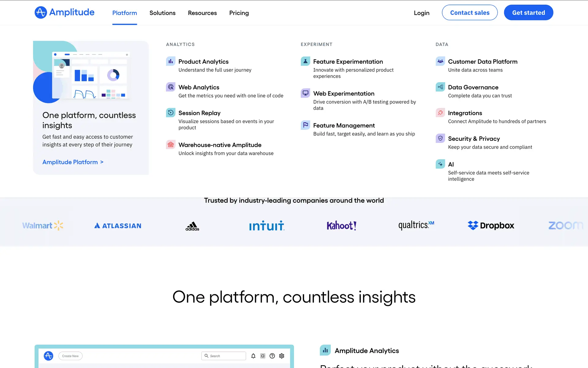Click the Integrations plug icon

440,113
